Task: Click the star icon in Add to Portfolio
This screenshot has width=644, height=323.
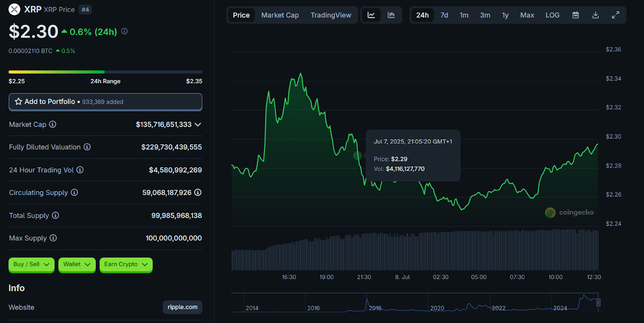Action: tap(19, 102)
